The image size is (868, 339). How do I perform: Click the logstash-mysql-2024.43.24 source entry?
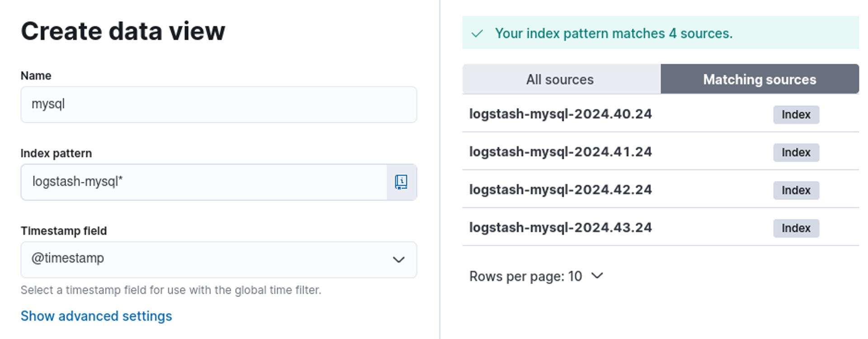pyautogui.click(x=561, y=228)
